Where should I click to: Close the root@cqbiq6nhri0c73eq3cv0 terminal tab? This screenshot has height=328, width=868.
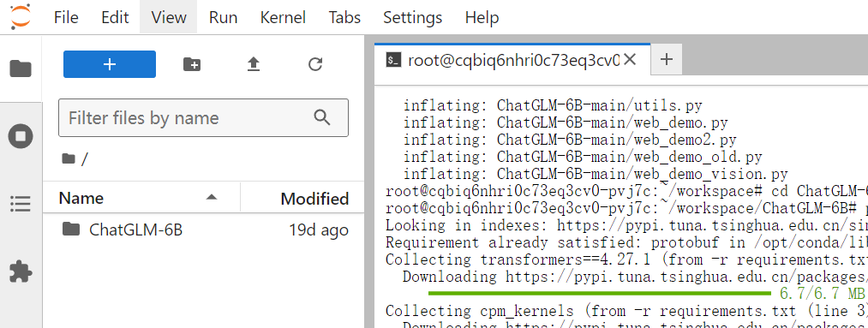click(x=630, y=59)
